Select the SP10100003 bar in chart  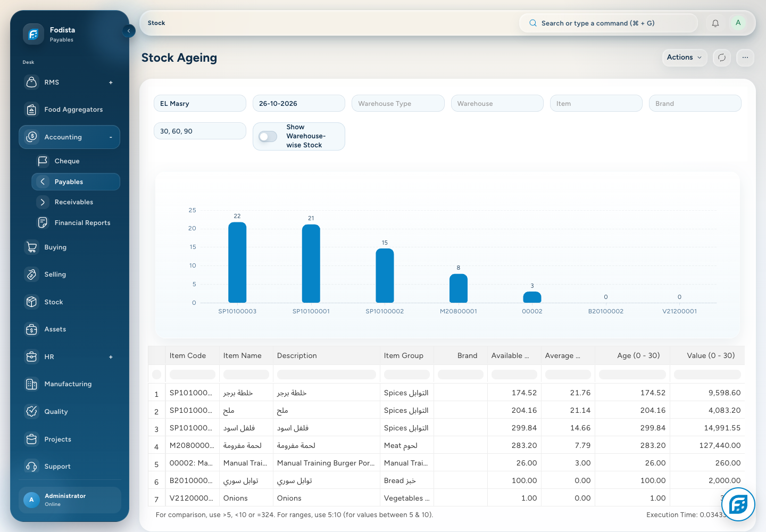click(237, 263)
